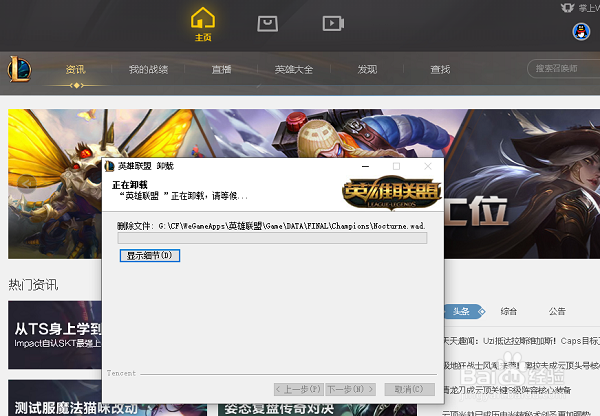Open the 查找 tab

[x=440, y=69]
